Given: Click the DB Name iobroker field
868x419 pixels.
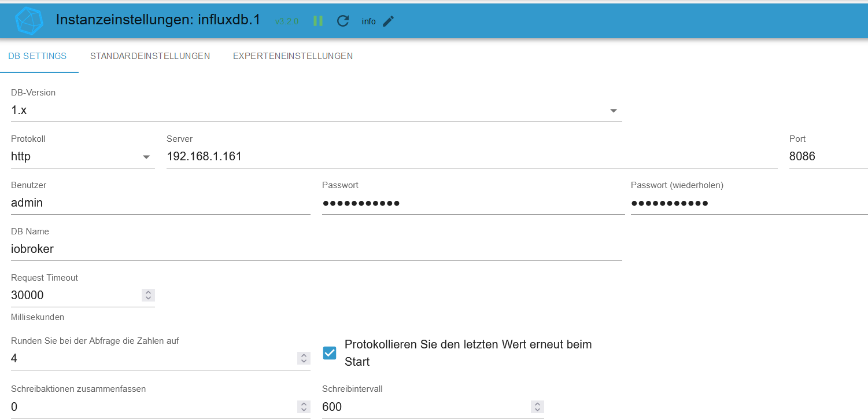Looking at the screenshot, I should pyautogui.click(x=316, y=249).
